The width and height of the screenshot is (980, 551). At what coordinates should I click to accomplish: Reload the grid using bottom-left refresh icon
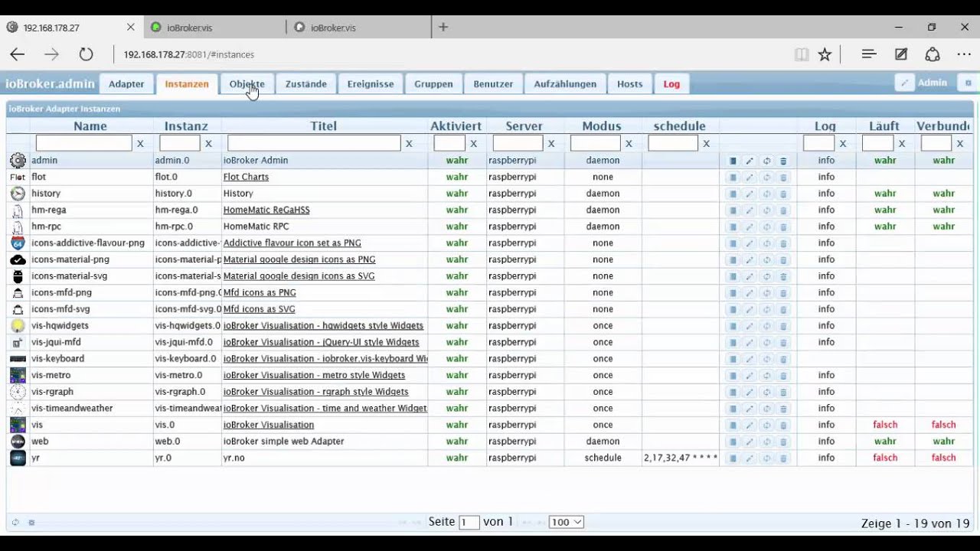point(15,523)
